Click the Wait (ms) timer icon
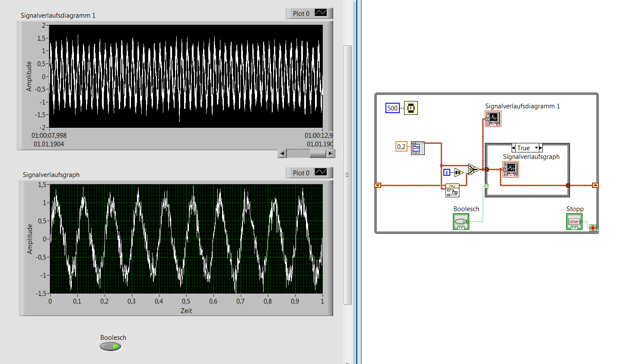The width and height of the screenshot is (624, 364). [411, 108]
